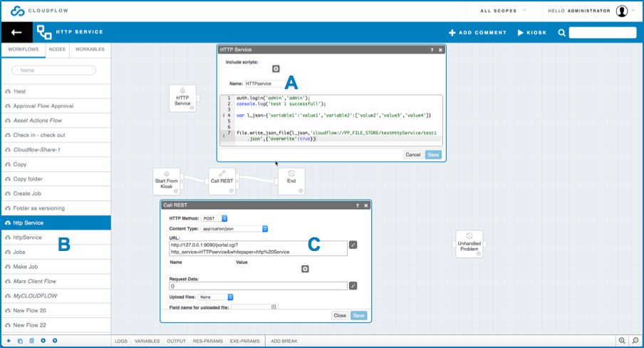Screen dimensions: 644x348
Task: Select the HTTP Service node on canvas
Action: click(182, 98)
